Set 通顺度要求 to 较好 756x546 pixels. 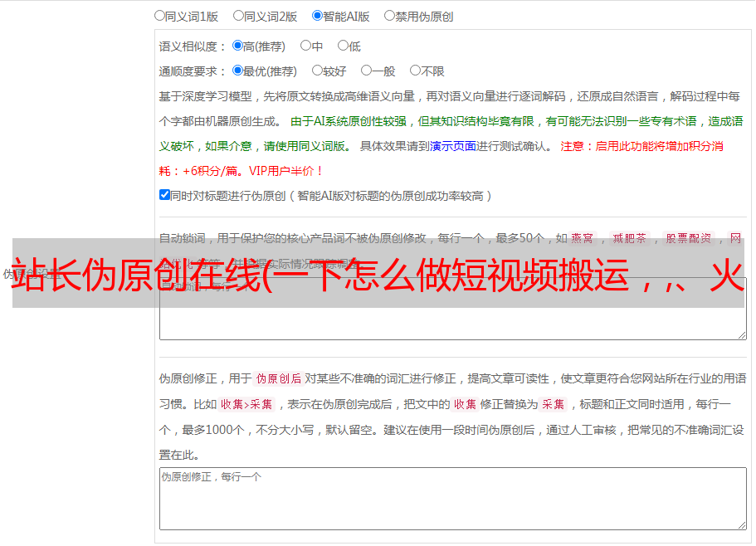click(317, 71)
